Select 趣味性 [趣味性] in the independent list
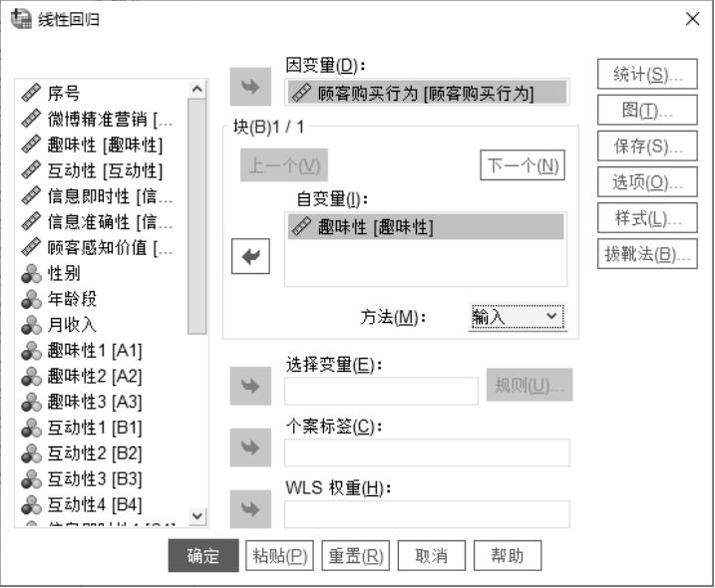This screenshot has width=715, height=588. (x=426, y=226)
